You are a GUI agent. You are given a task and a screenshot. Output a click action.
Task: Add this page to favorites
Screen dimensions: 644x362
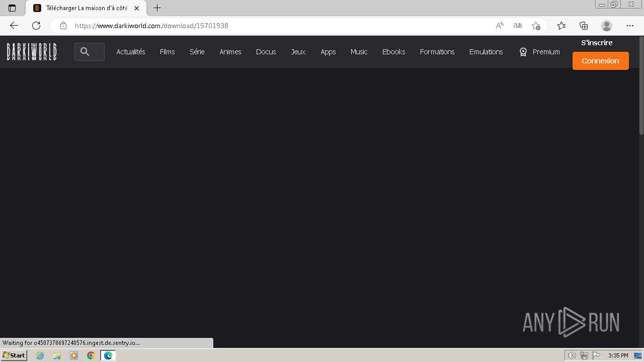pos(536,26)
